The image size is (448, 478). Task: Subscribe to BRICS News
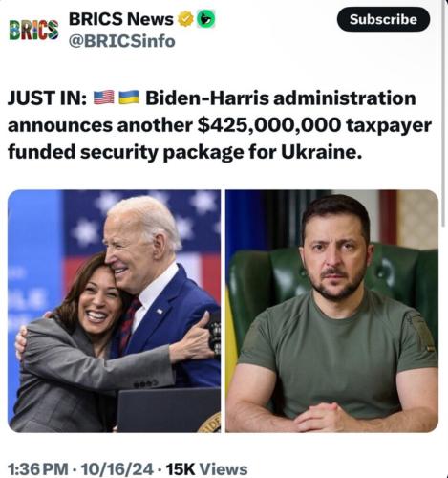(x=383, y=19)
